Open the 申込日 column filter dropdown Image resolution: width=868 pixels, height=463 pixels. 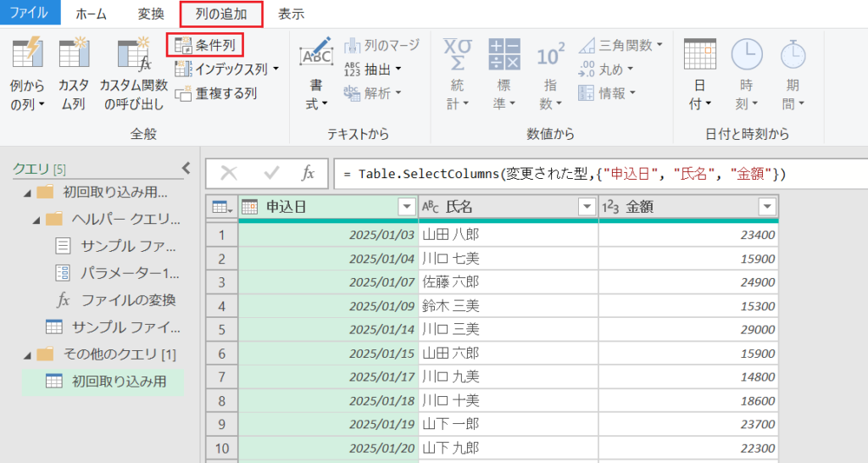point(406,207)
